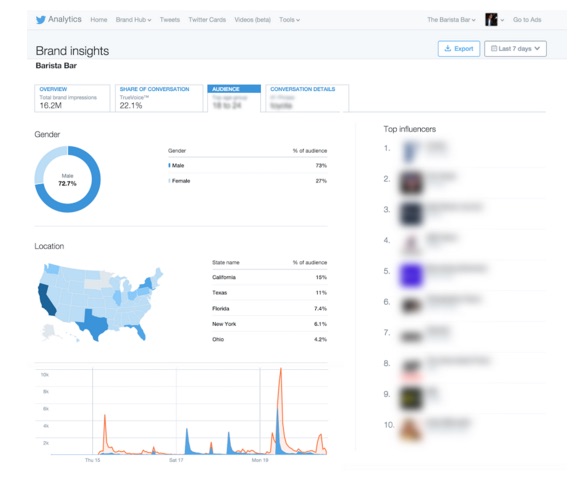The image size is (584, 488).
Task: Click California on the US map
Action: pyautogui.click(x=47, y=300)
